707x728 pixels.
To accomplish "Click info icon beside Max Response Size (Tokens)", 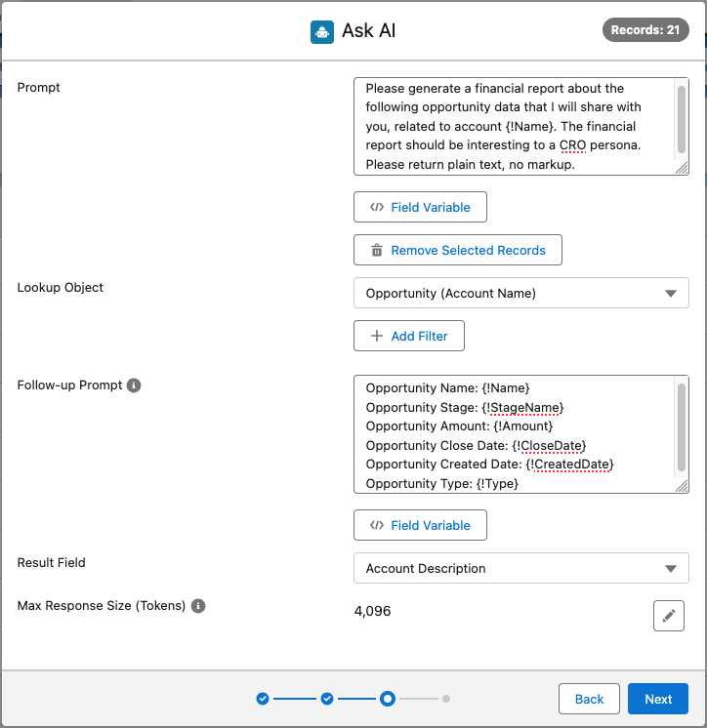I will pos(198,606).
